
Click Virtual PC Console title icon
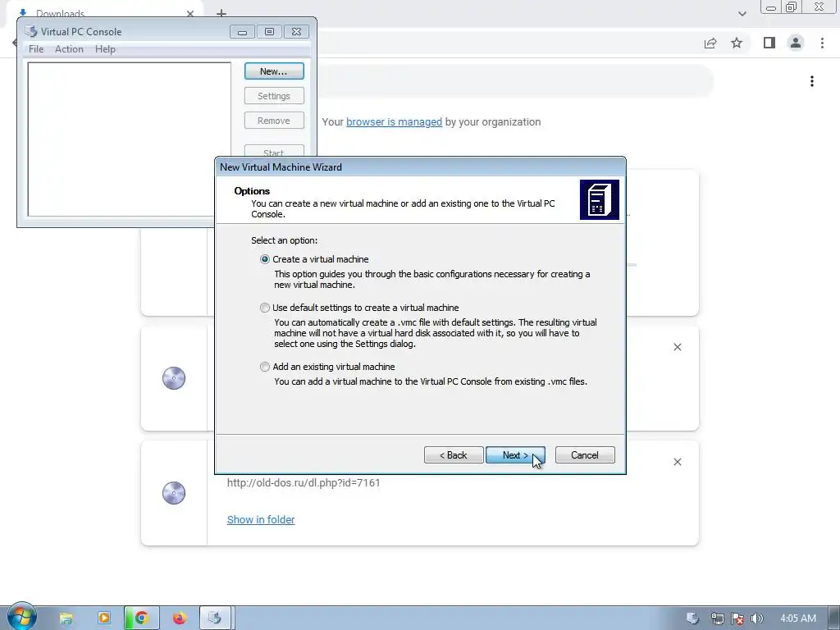click(x=30, y=32)
